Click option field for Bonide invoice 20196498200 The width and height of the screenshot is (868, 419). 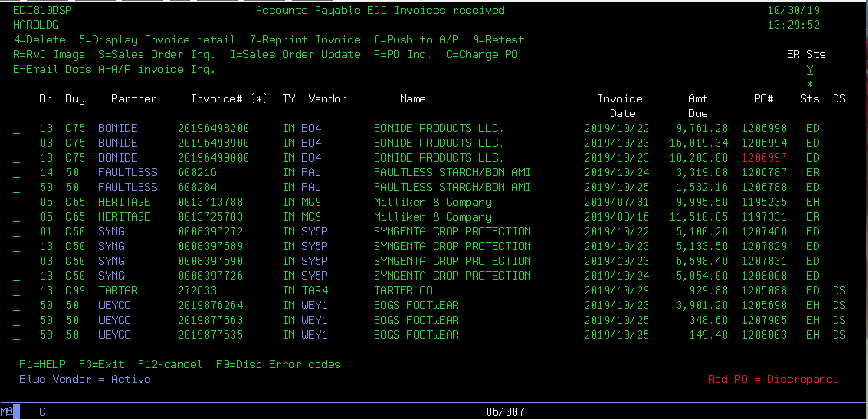click(x=16, y=129)
